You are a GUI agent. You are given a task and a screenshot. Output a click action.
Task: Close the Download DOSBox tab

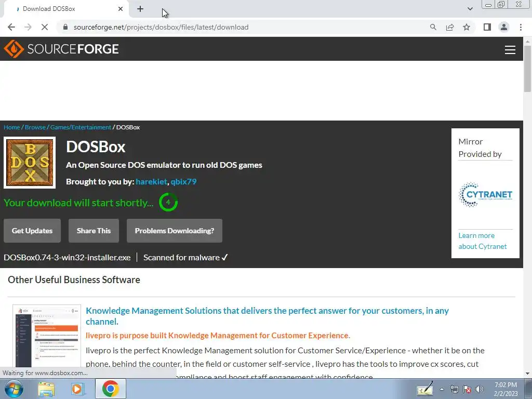(121, 9)
